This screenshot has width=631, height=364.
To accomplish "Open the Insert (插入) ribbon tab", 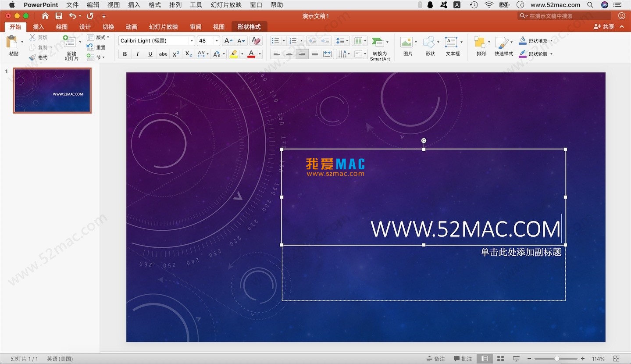I will (39, 27).
